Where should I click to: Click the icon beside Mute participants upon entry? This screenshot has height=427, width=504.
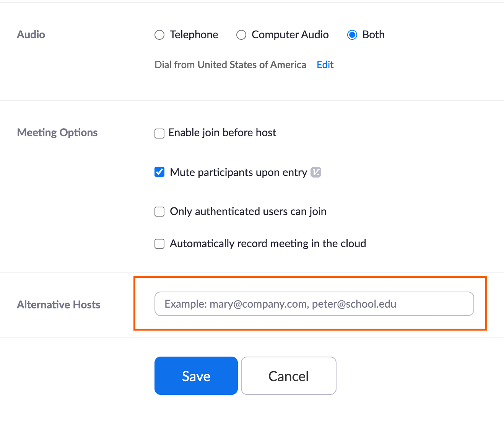tap(316, 172)
